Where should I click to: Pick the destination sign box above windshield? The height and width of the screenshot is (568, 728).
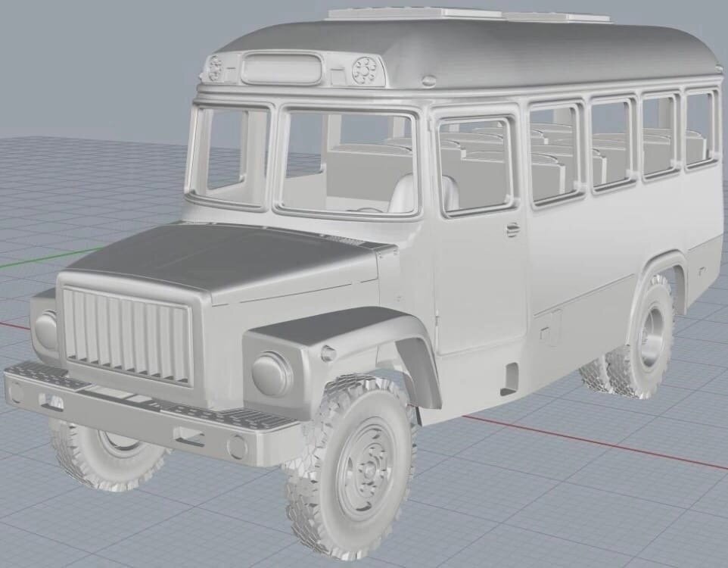282,68
